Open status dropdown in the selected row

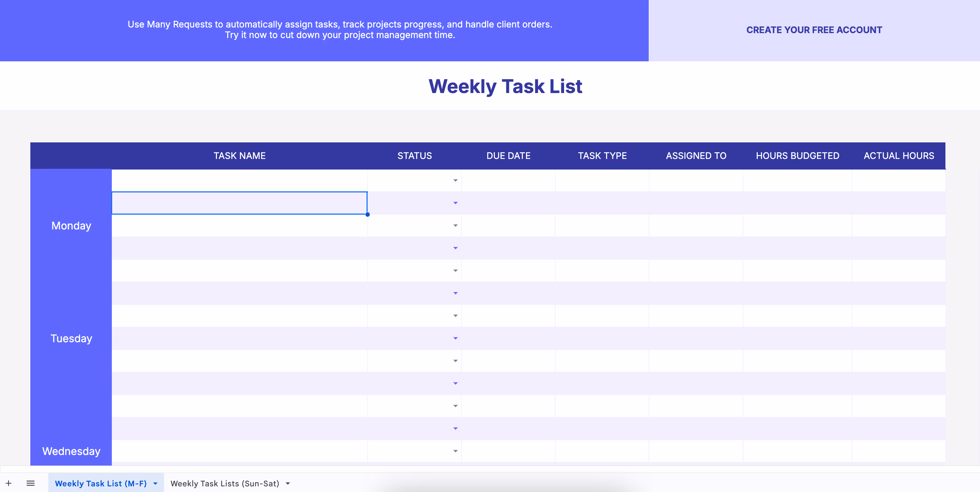point(455,203)
